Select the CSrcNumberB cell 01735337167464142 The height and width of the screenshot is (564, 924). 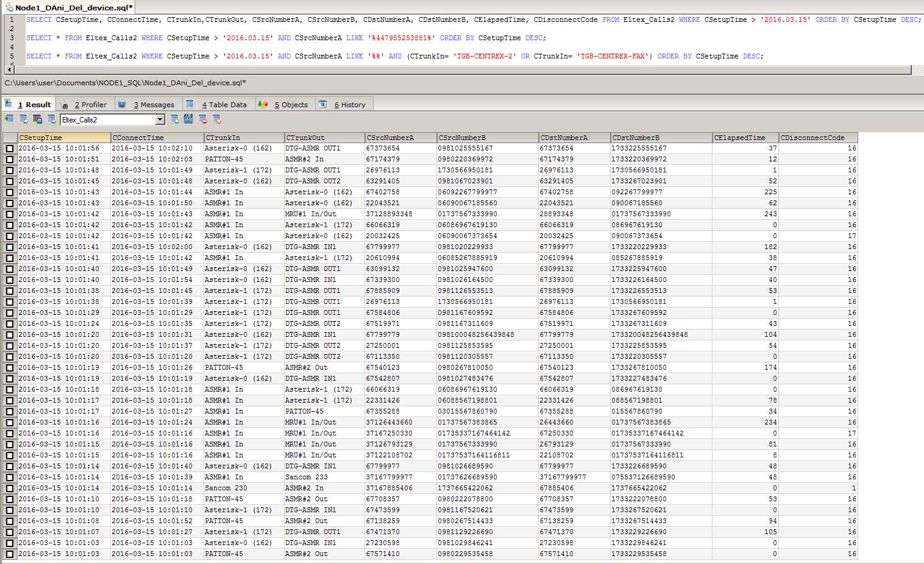[488, 434]
